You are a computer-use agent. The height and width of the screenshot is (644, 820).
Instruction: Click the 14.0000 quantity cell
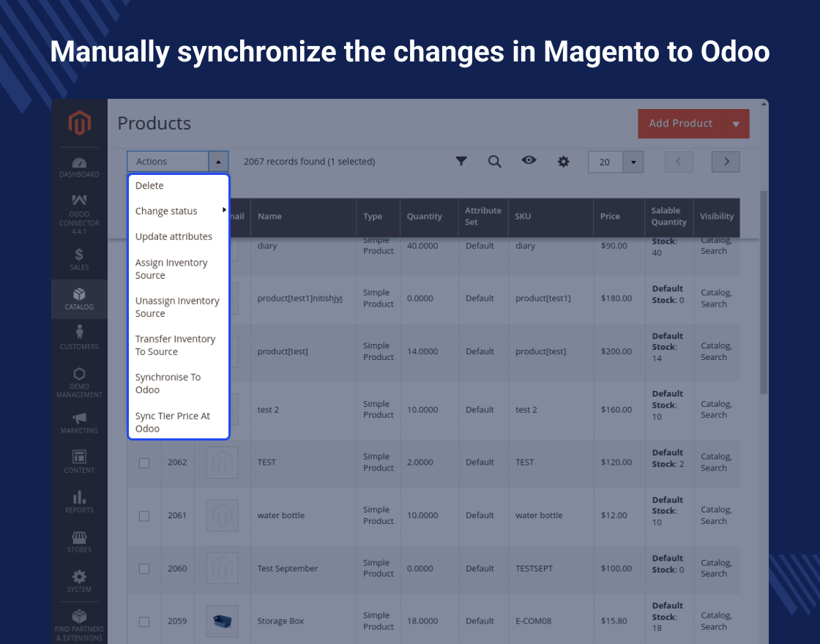pos(422,351)
